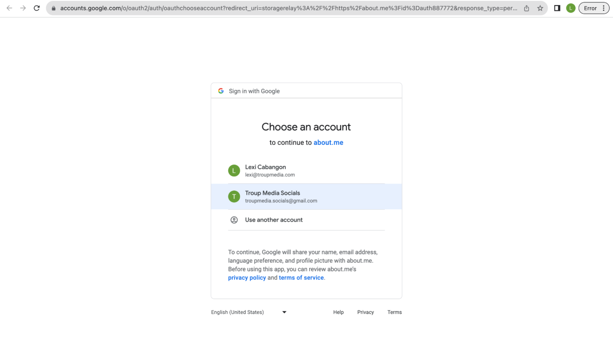Open the about.me link
Viewport: 613px width, 364px height.
click(328, 142)
